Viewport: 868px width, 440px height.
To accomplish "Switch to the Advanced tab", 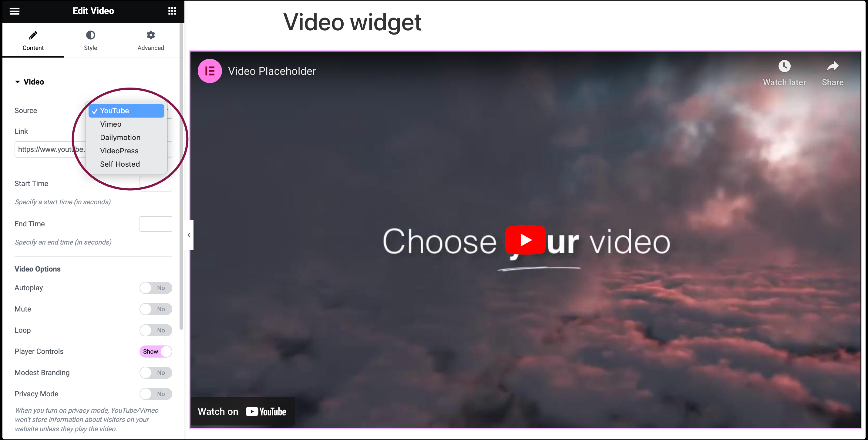I will point(150,40).
